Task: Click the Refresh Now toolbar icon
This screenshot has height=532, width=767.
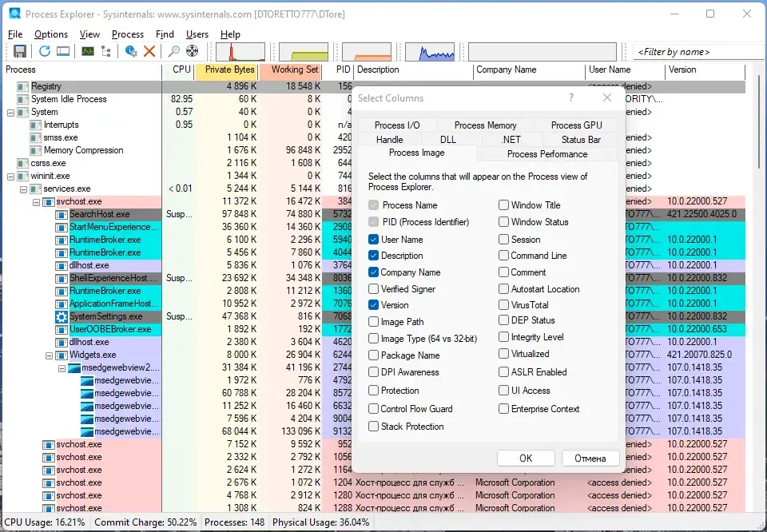Action: [x=45, y=51]
